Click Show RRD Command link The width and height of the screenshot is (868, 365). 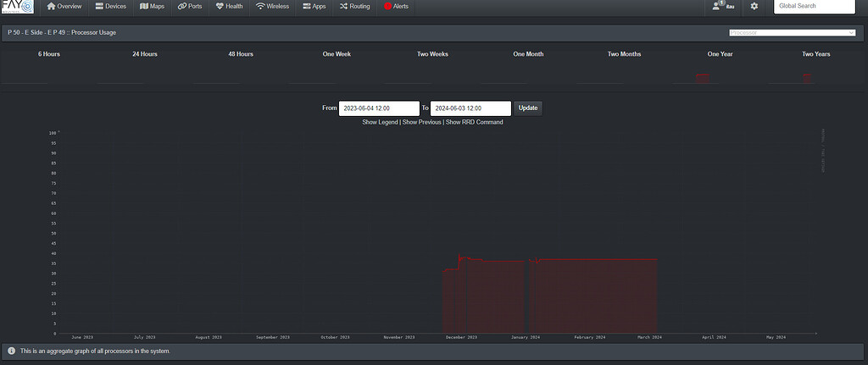coord(475,122)
